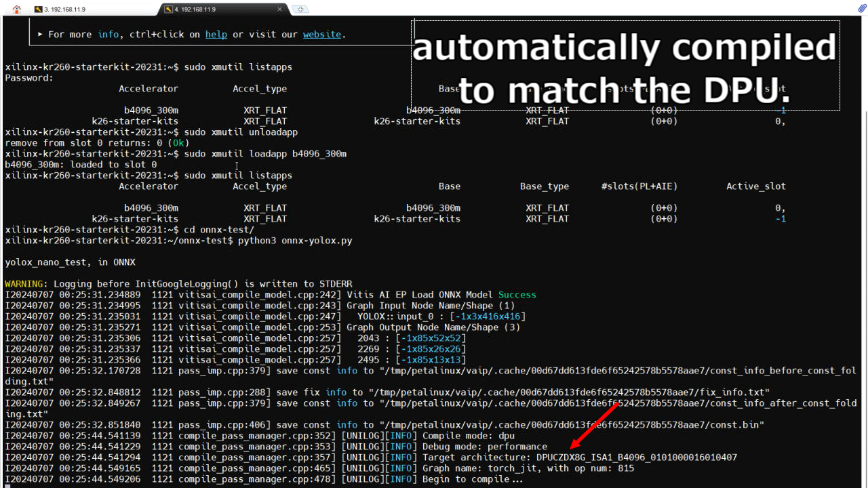Click the 'Password:' prompt line
Screen dimensions: 868x488
pyautogui.click(x=29, y=78)
